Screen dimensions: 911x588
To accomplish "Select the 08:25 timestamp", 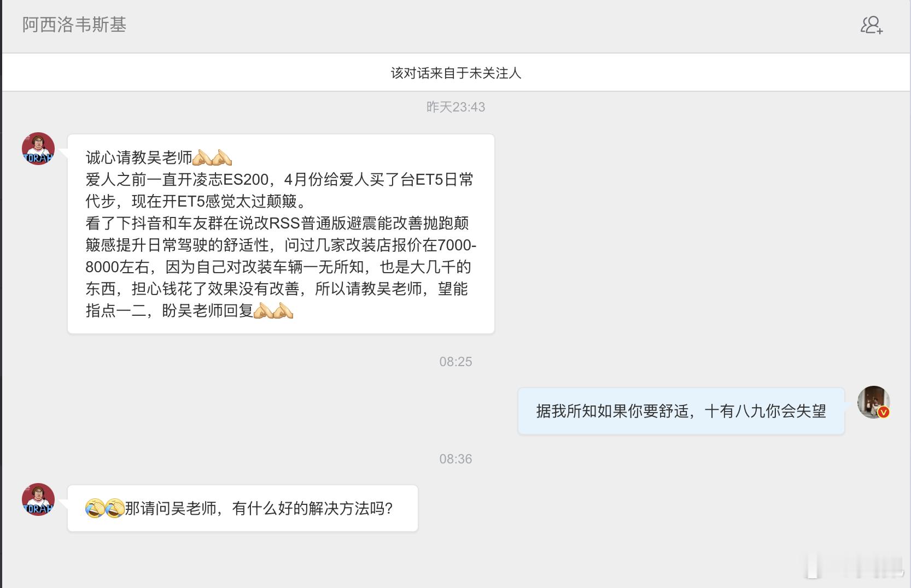I will click(456, 362).
